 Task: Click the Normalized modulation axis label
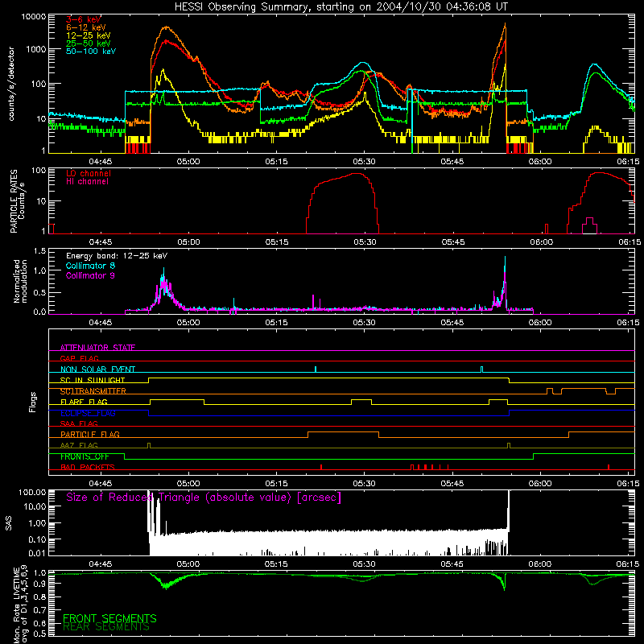pos(20,281)
